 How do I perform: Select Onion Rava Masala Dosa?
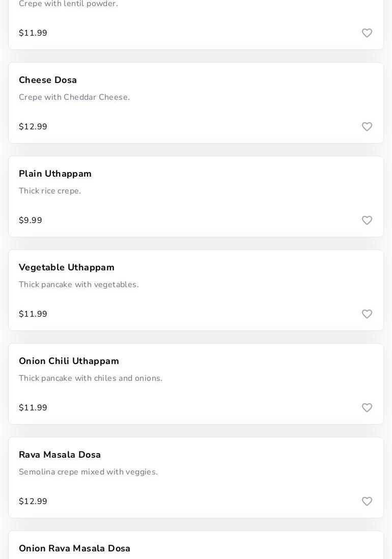pos(74,549)
